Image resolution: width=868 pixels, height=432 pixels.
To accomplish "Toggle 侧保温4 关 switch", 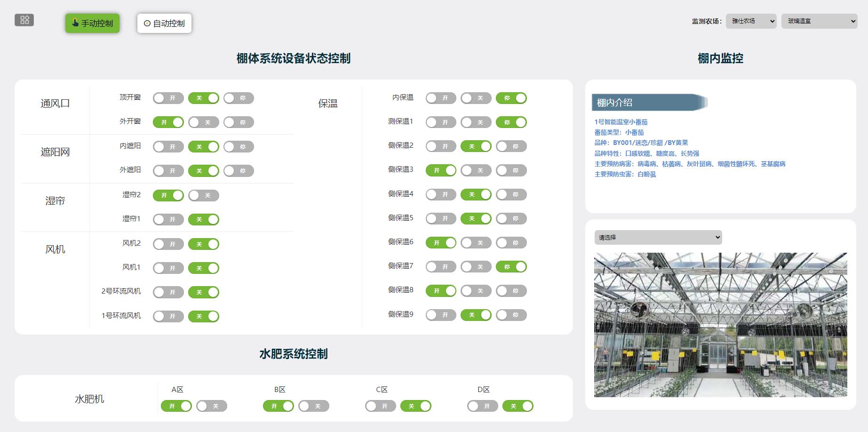I will point(476,194).
